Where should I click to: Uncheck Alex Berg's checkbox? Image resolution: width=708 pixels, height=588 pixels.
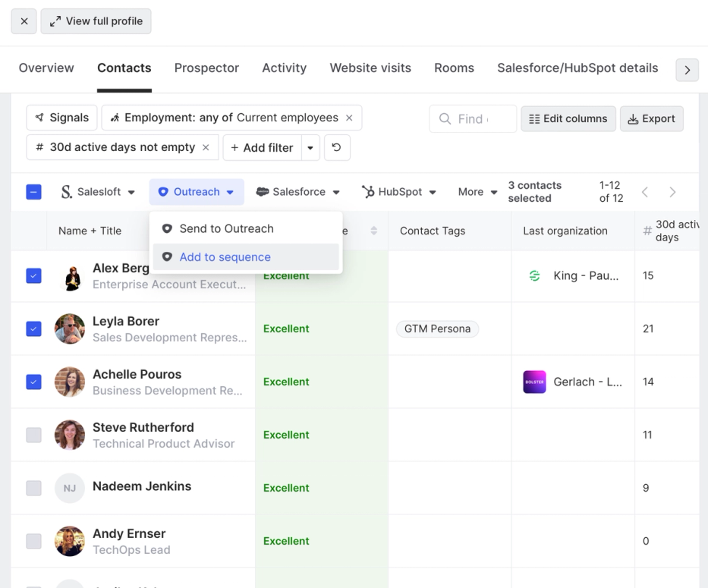tap(34, 275)
